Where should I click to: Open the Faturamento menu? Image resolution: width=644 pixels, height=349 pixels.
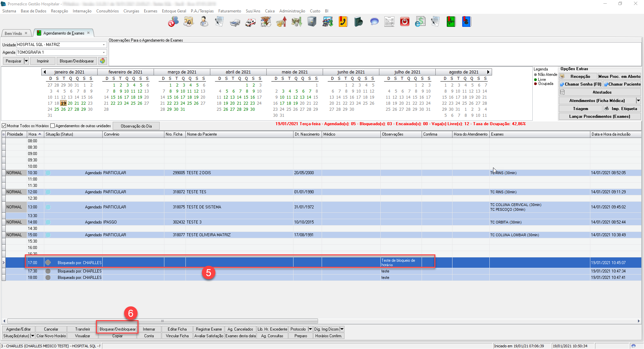pyautogui.click(x=229, y=11)
